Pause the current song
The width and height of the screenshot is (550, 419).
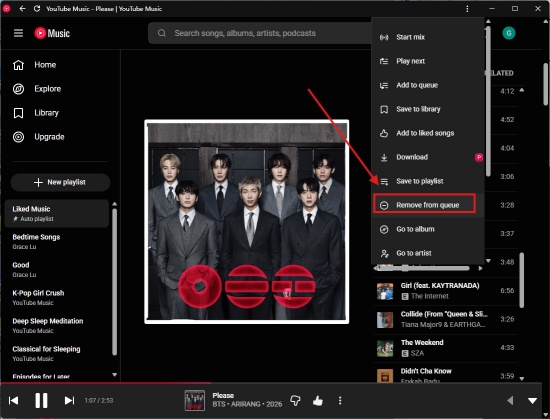[x=41, y=400]
